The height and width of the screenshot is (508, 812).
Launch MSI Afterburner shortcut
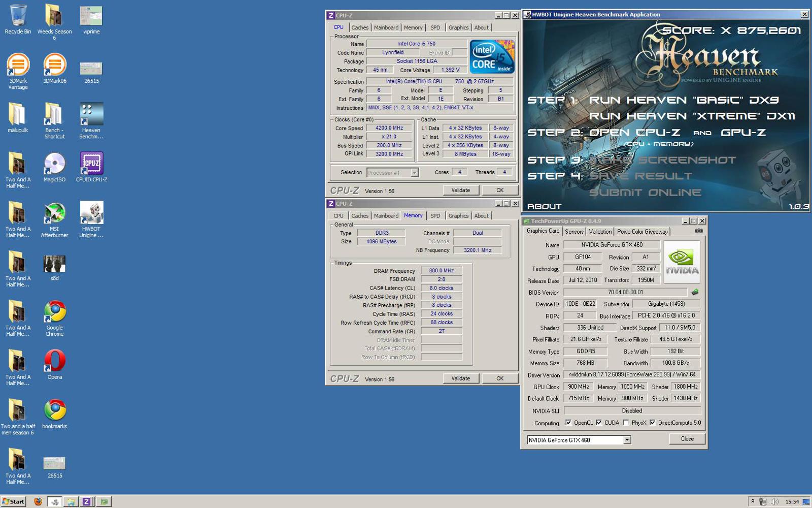point(54,219)
